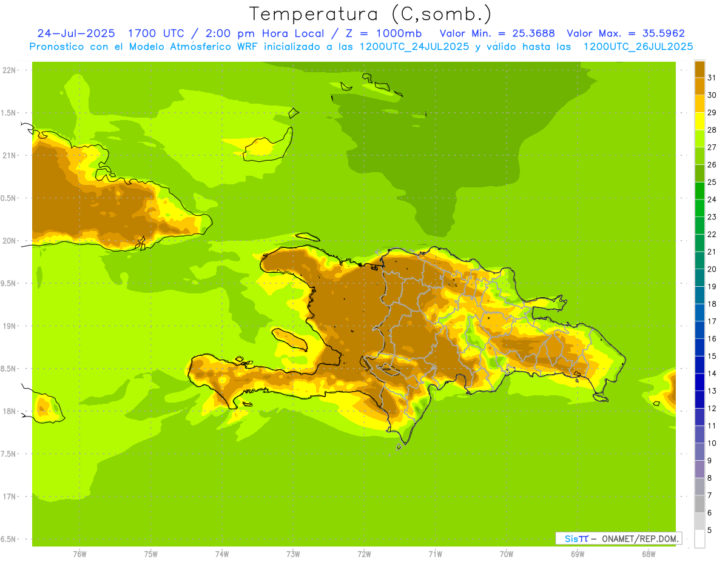Click the "74W" longitude axis label
Screen dimensions: 728x562
tap(221, 554)
